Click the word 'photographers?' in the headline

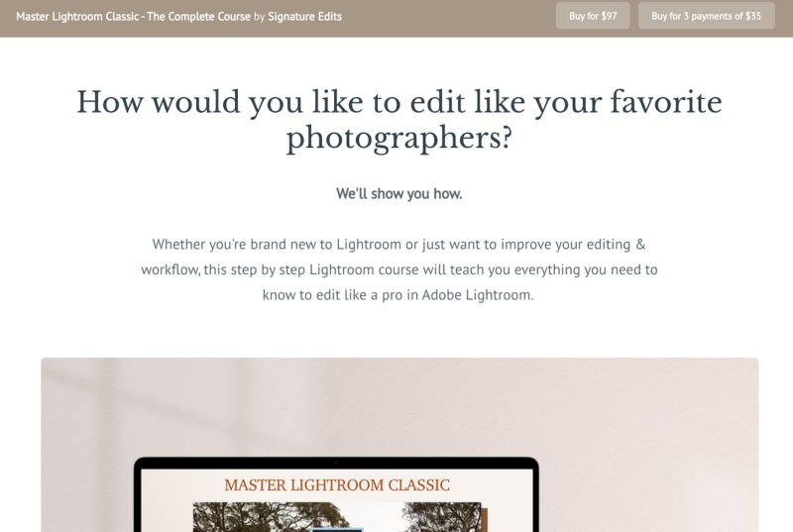click(x=399, y=138)
